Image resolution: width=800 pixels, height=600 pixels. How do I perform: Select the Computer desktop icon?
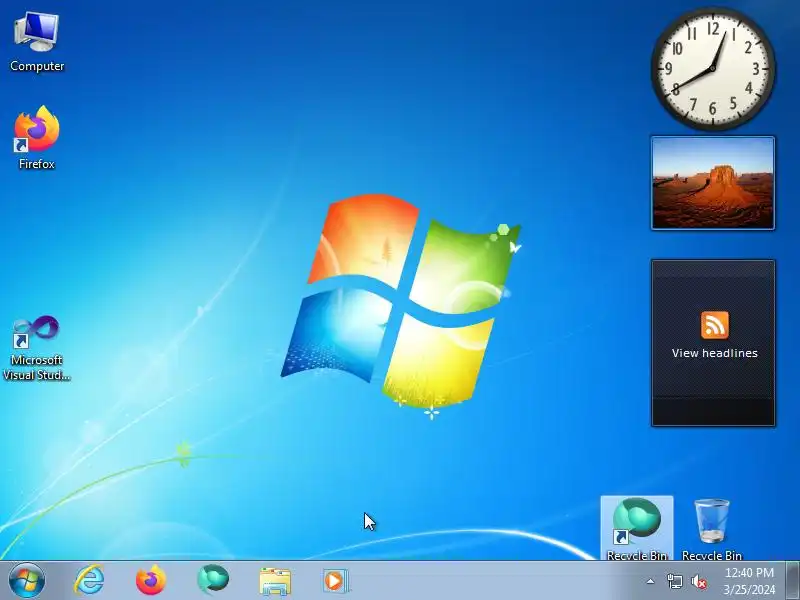[x=37, y=43]
